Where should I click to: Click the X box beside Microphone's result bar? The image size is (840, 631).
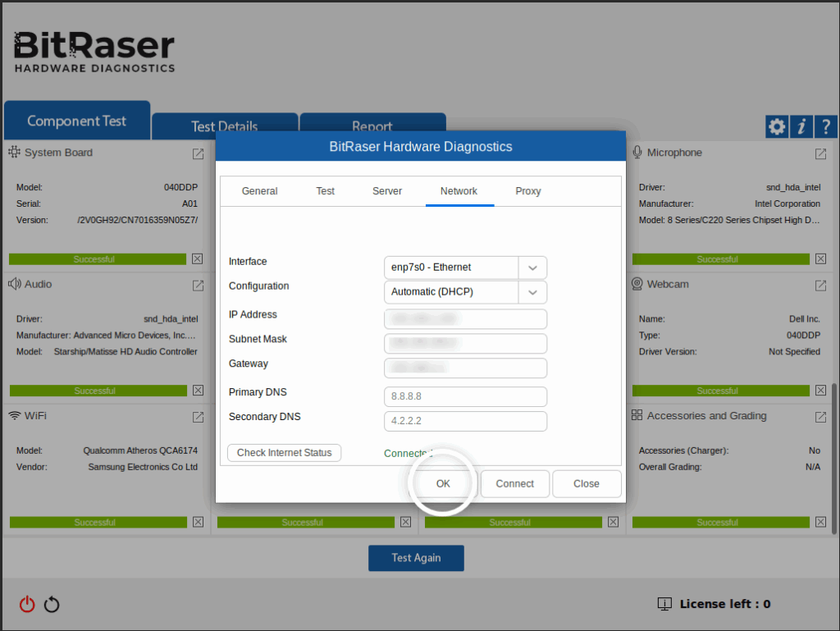(x=820, y=258)
